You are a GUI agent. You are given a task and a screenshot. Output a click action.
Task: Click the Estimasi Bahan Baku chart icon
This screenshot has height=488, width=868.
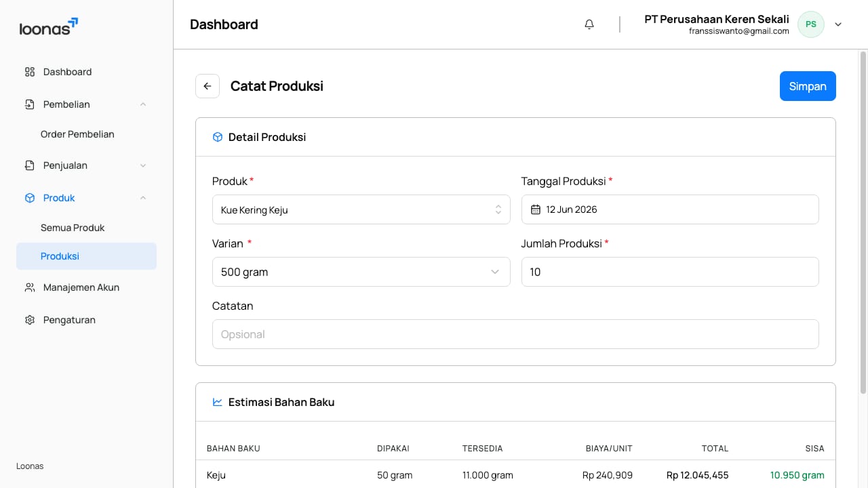point(218,402)
